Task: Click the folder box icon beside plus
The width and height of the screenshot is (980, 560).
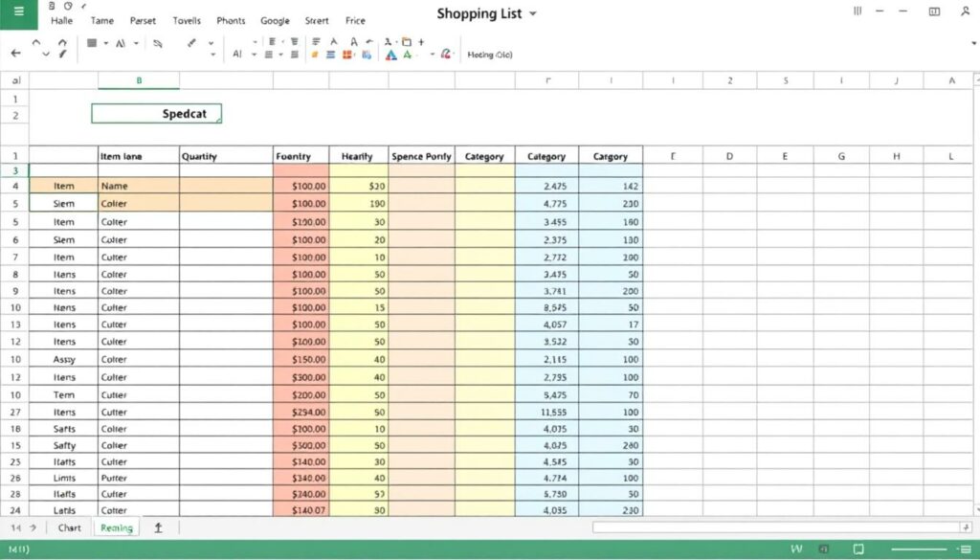Action: point(407,42)
